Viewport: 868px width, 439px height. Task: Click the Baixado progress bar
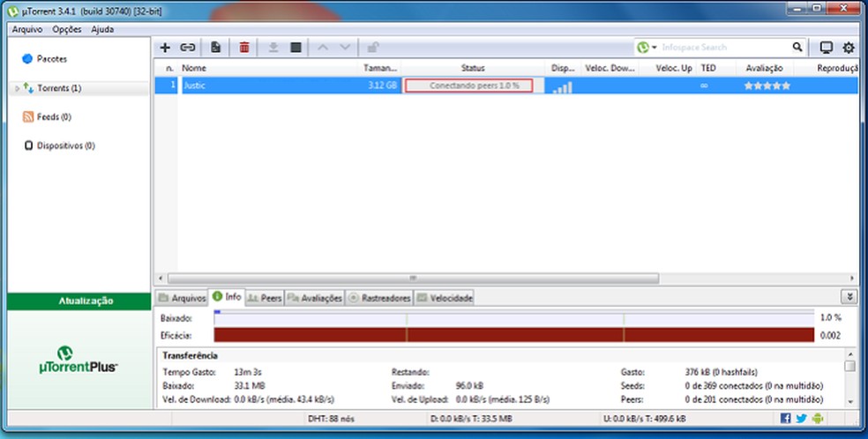pyautogui.click(x=513, y=318)
